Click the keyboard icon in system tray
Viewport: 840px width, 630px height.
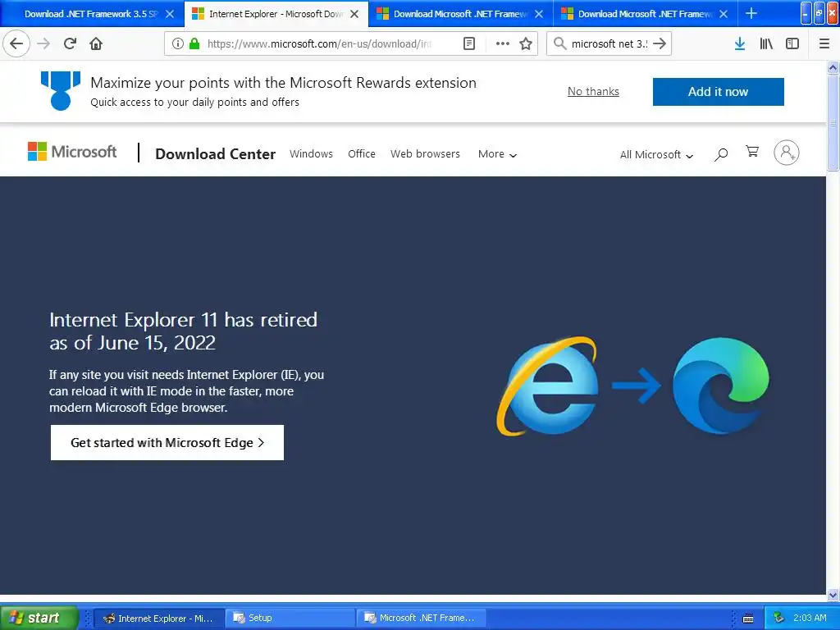(748, 619)
